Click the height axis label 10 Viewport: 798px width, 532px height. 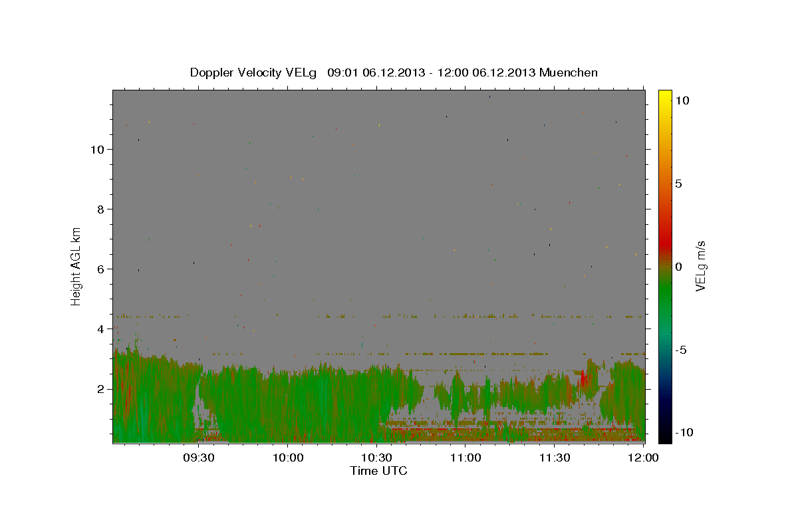click(98, 149)
